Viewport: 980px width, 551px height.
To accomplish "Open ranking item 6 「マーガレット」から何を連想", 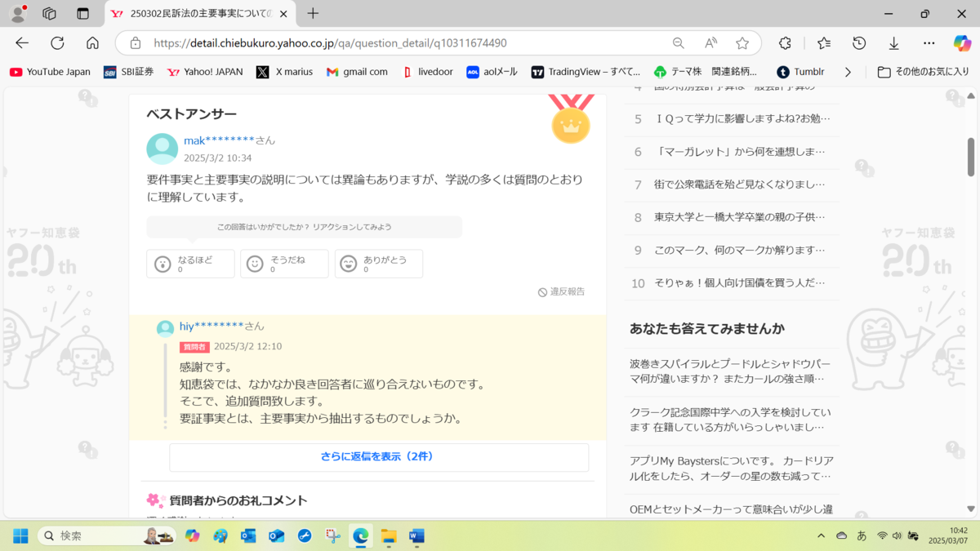I will tap(732, 152).
